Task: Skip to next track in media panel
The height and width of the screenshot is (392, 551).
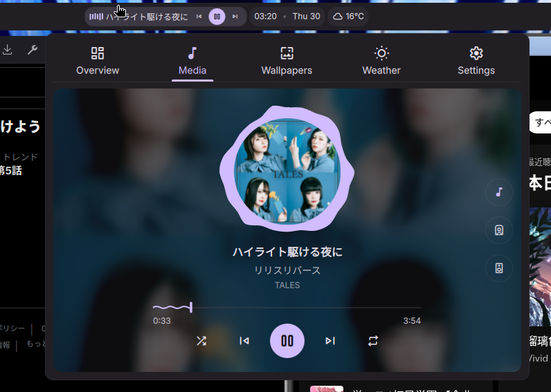Action: pyautogui.click(x=330, y=341)
